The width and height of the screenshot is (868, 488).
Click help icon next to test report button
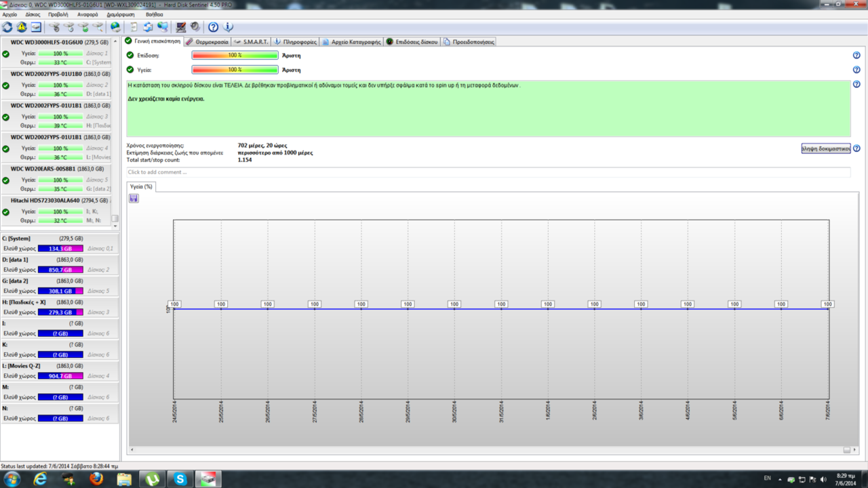[x=856, y=148]
